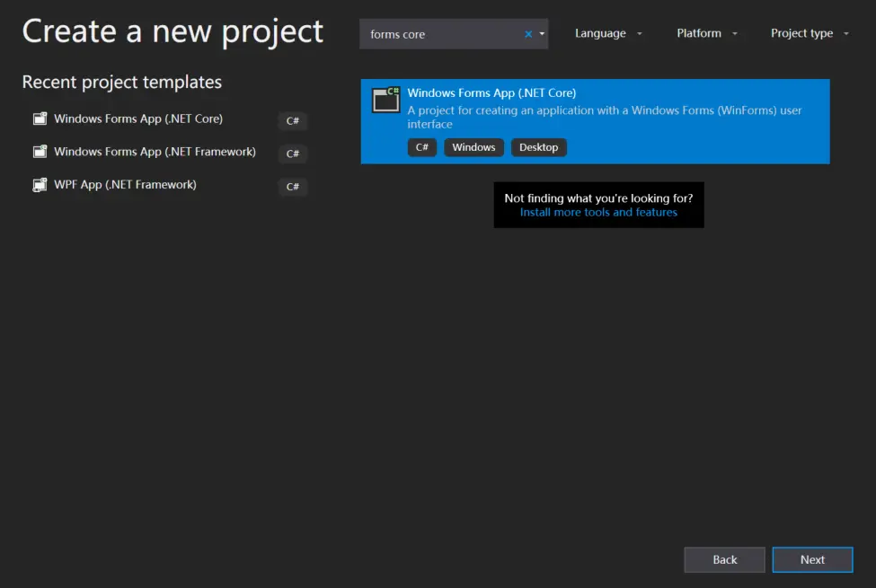Click the C# tag in the selected result

coord(421,147)
